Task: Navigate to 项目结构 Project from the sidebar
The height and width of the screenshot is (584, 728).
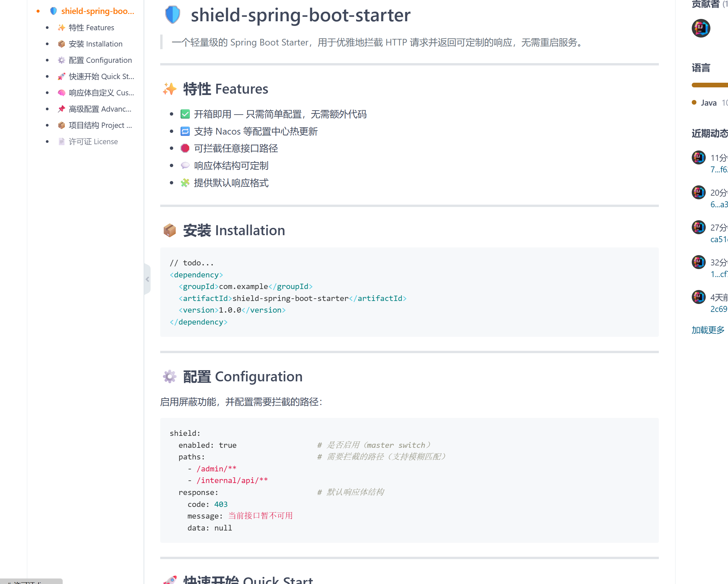Action: click(x=100, y=125)
